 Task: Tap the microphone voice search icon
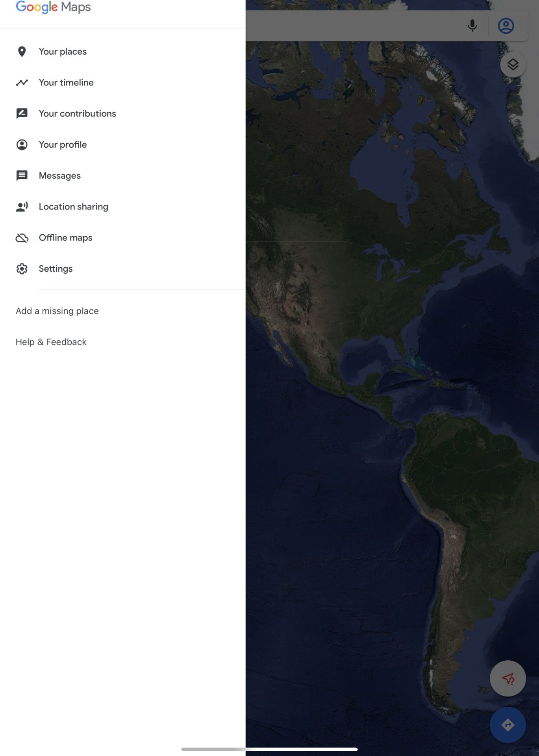tap(472, 26)
